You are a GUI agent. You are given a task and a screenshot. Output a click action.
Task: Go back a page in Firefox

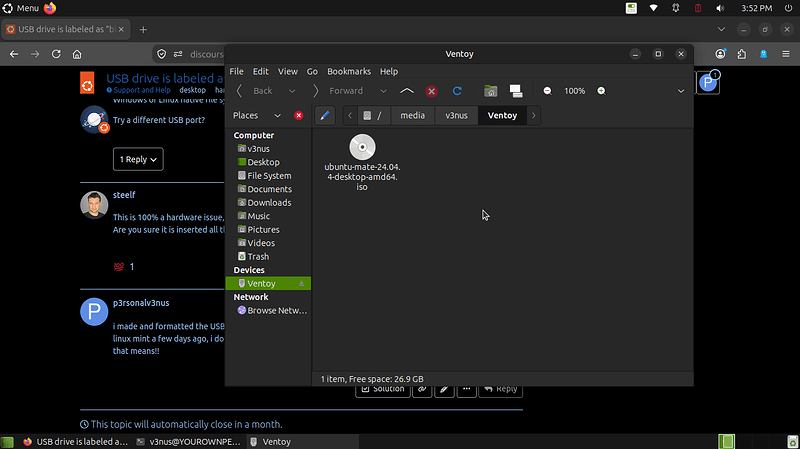(x=14, y=54)
